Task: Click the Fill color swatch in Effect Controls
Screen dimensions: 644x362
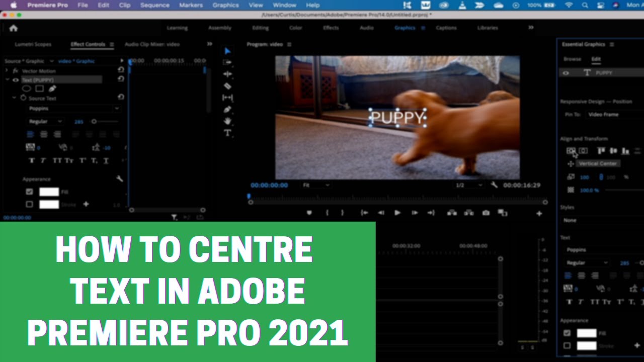Action: [49, 192]
